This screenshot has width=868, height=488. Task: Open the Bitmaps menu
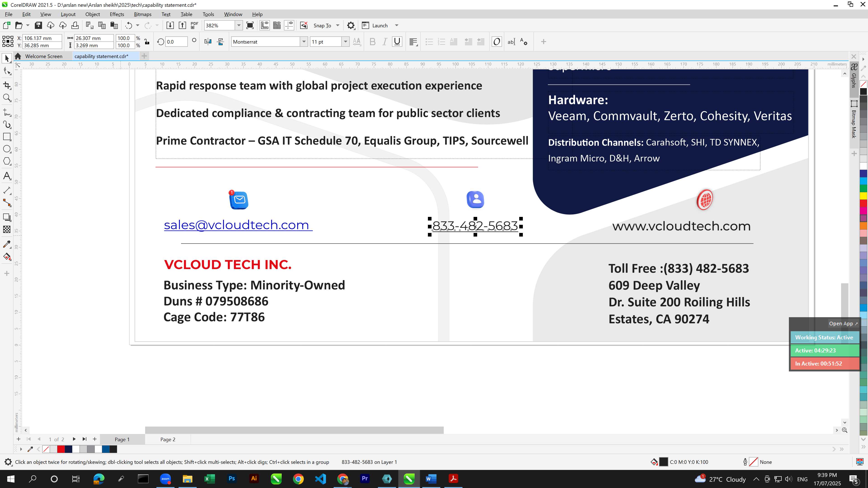143,14
